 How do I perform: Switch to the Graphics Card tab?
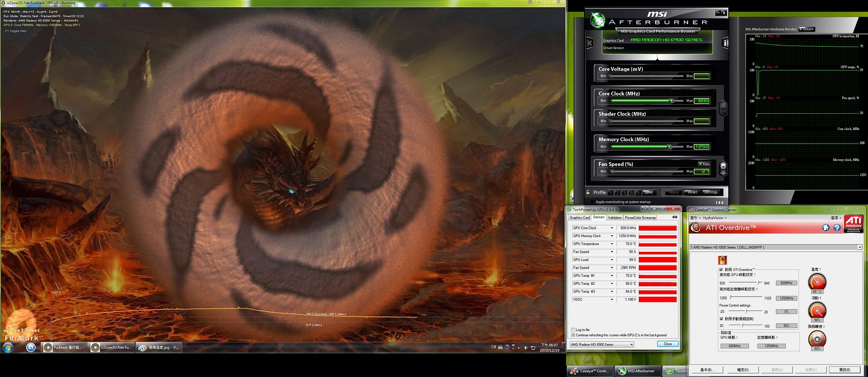580,218
